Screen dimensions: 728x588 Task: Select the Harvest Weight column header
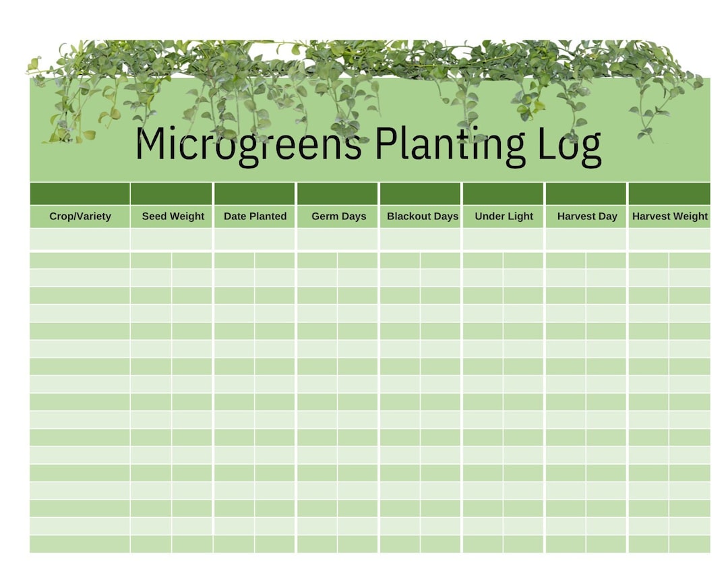pyautogui.click(x=670, y=216)
